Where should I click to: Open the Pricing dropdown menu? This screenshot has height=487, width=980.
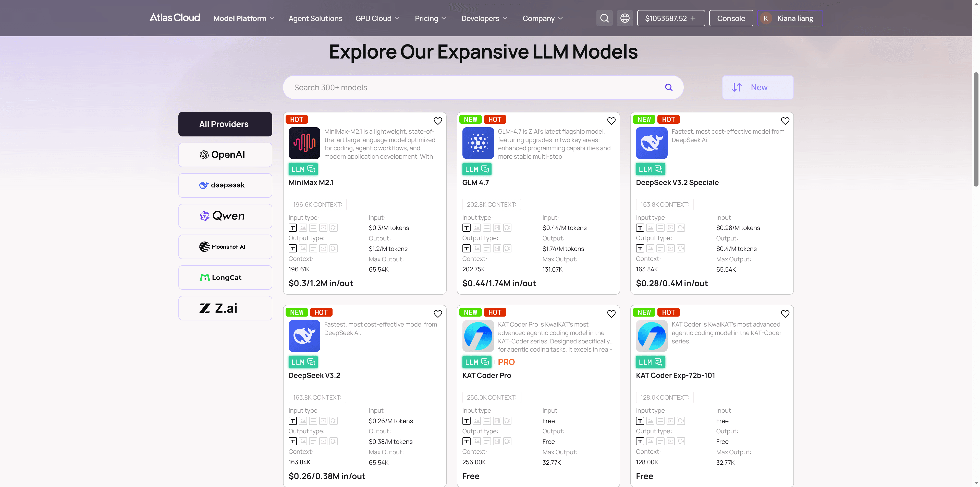[x=430, y=18]
